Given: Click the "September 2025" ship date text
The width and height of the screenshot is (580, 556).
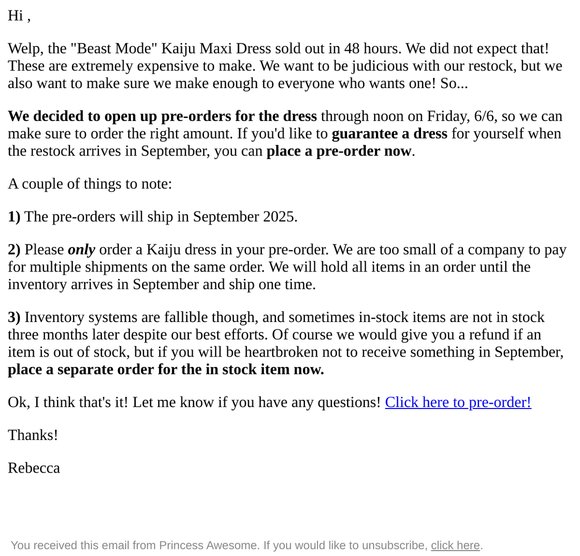Looking at the screenshot, I should (243, 217).
